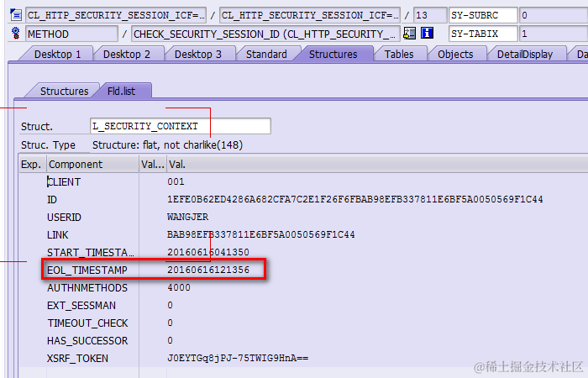
Task: Click the Exp. column header
Action: point(33,165)
